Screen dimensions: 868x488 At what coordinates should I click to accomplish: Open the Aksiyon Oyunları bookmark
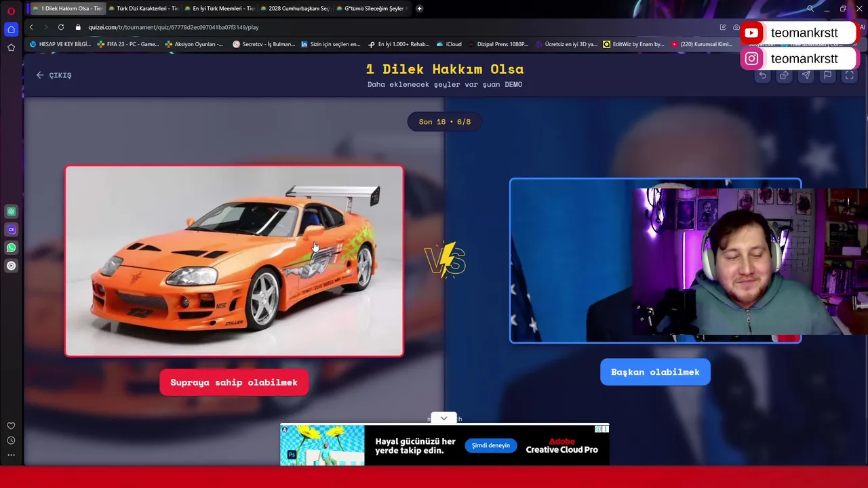194,44
